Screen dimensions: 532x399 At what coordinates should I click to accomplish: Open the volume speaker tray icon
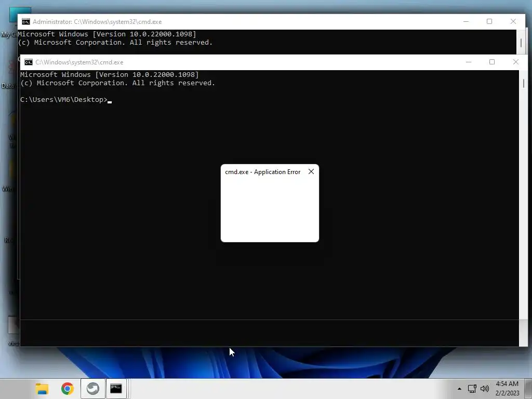pyautogui.click(x=485, y=389)
